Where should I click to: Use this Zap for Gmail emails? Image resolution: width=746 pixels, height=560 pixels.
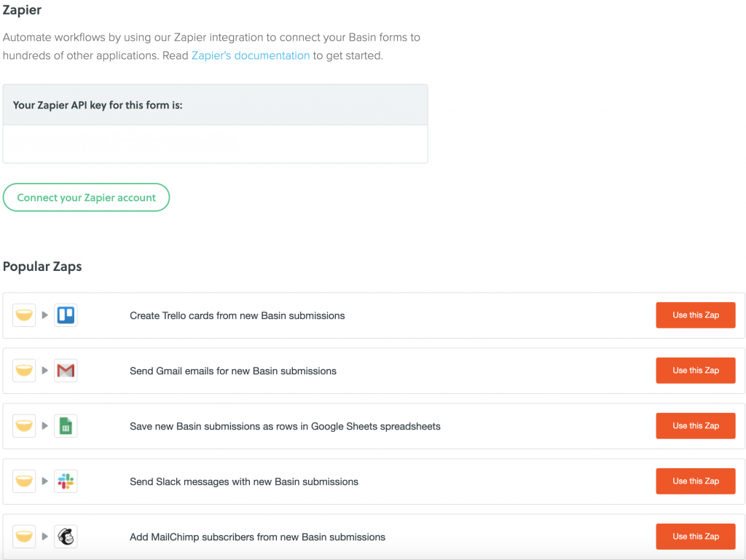click(696, 371)
